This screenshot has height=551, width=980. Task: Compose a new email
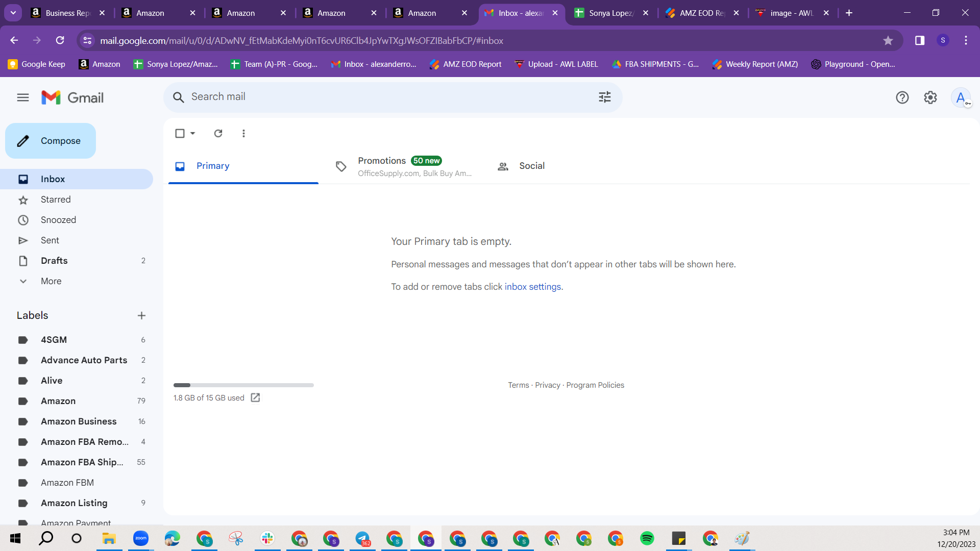click(51, 141)
